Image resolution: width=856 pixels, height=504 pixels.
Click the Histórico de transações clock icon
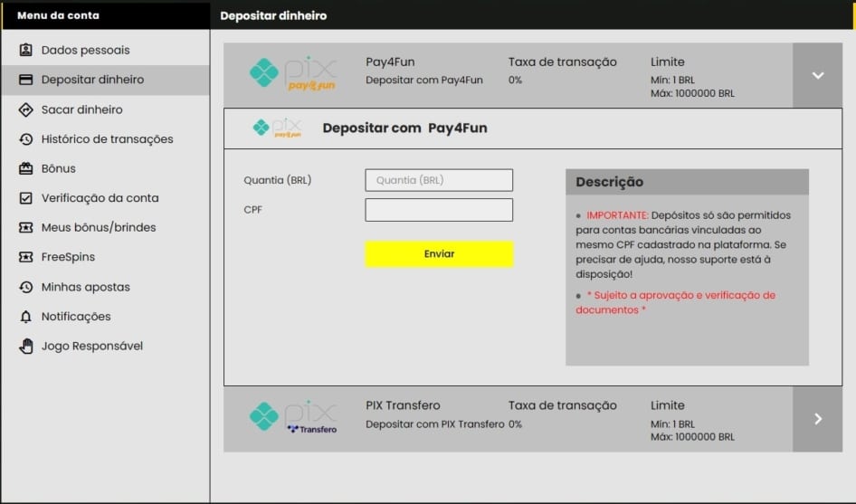25,139
